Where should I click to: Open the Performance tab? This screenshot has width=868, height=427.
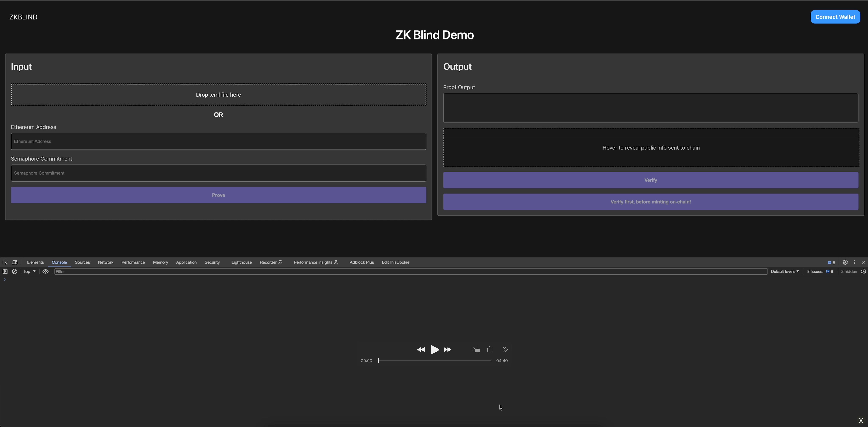133,262
